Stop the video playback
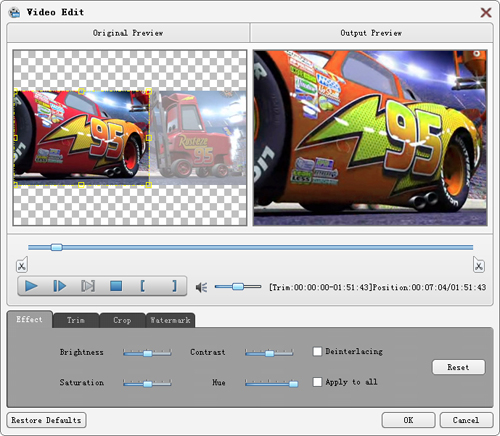 click(x=116, y=286)
